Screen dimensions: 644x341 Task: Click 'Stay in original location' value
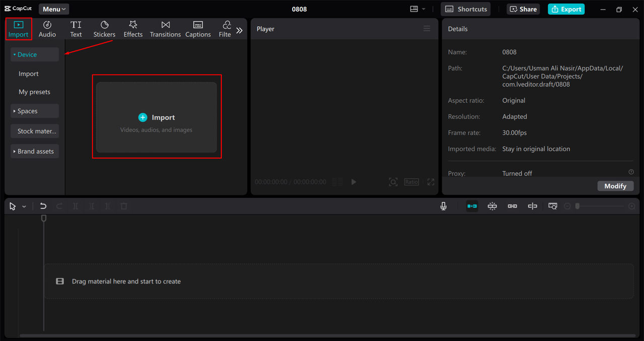tap(536, 149)
